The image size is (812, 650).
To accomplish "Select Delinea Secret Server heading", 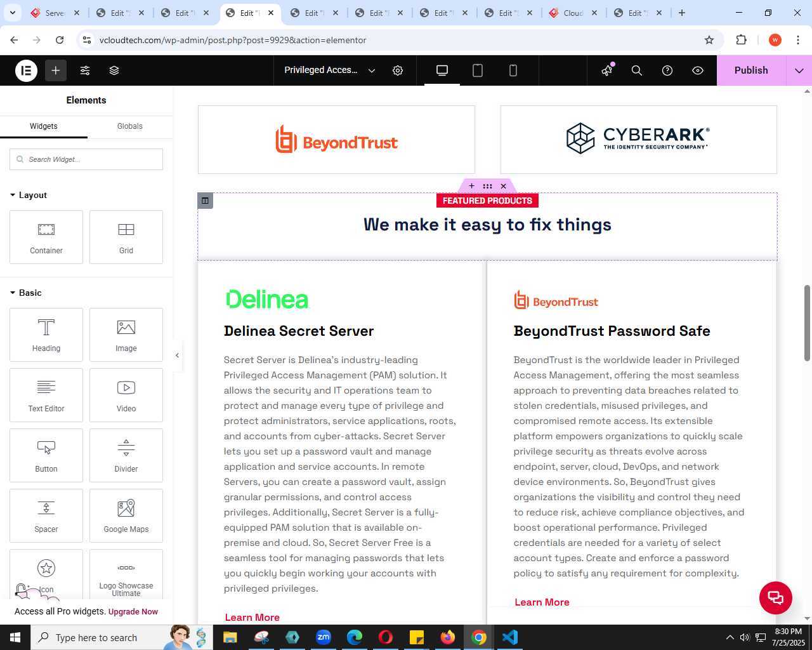I will point(299,331).
